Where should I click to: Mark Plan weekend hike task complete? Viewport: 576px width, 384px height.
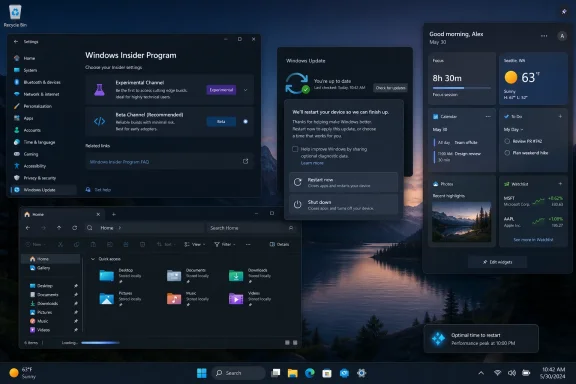(507, 153)
